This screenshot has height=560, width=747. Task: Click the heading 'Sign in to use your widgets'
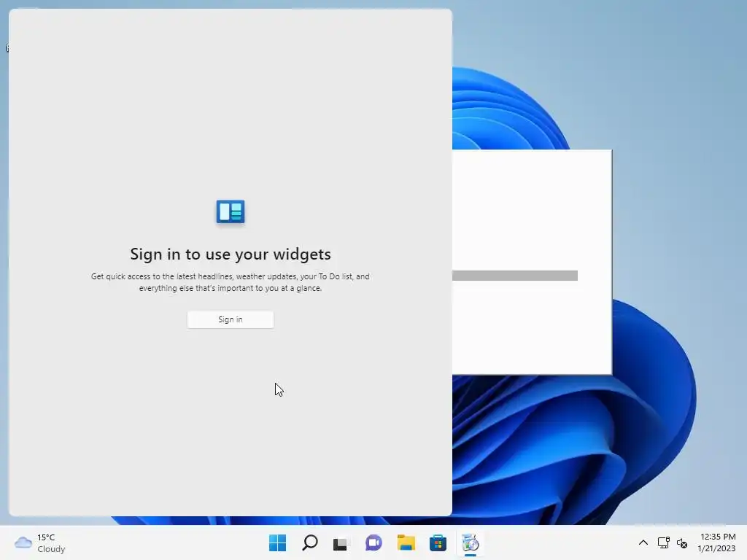[x=231, y=254]
